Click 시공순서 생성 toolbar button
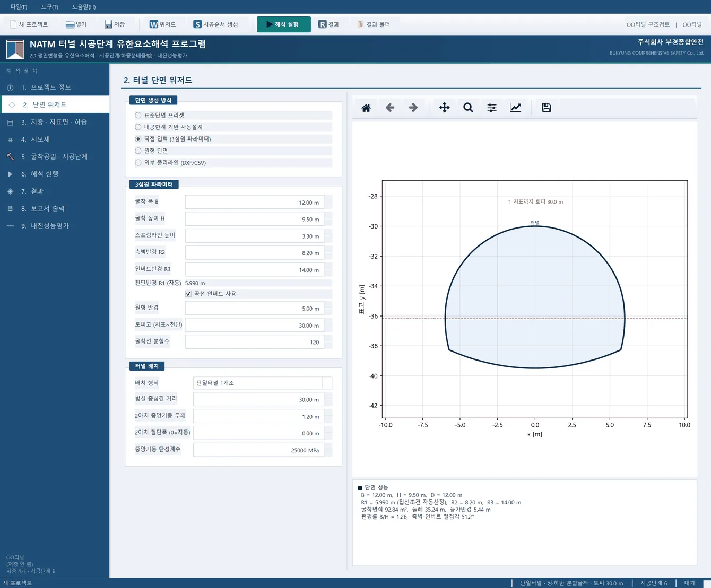Viewport: 711px width, 588px height. [215, 24]
